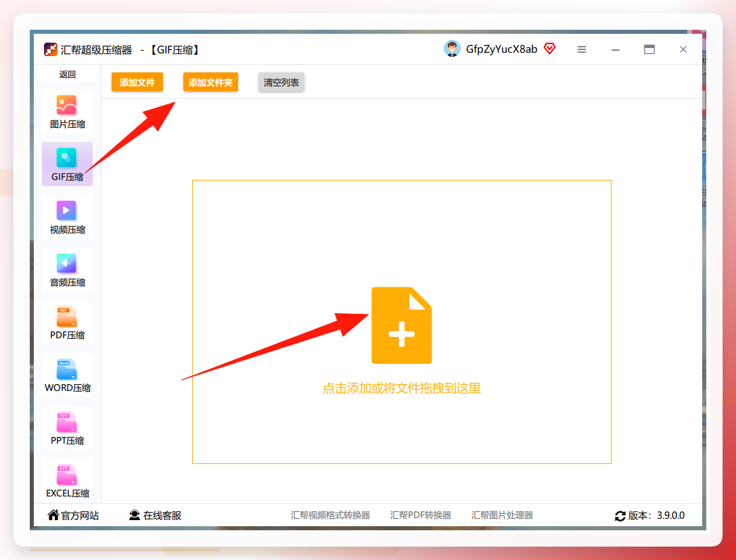Click the 添加文件夹 button
The width and height of the screenshot is (736, 560).
click(211, 82)
